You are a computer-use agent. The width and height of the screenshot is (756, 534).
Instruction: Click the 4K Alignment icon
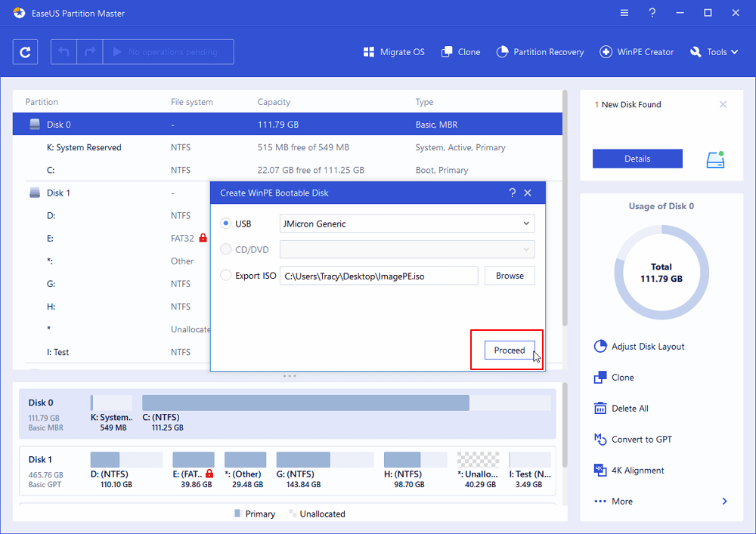600,470
